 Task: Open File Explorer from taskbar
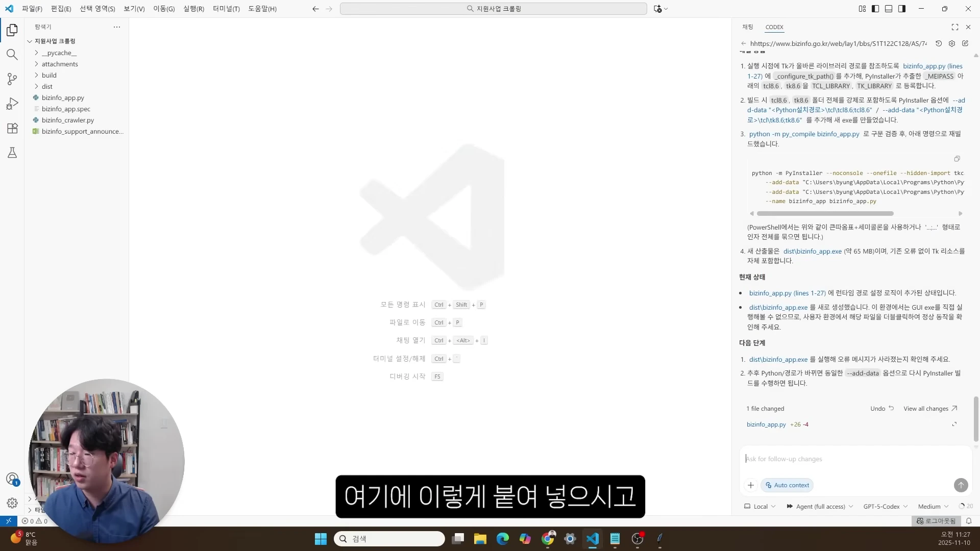480,539
